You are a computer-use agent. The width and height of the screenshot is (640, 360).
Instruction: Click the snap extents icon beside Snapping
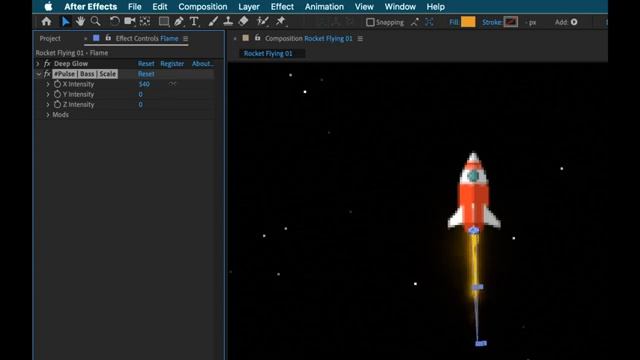pos(429,22)
